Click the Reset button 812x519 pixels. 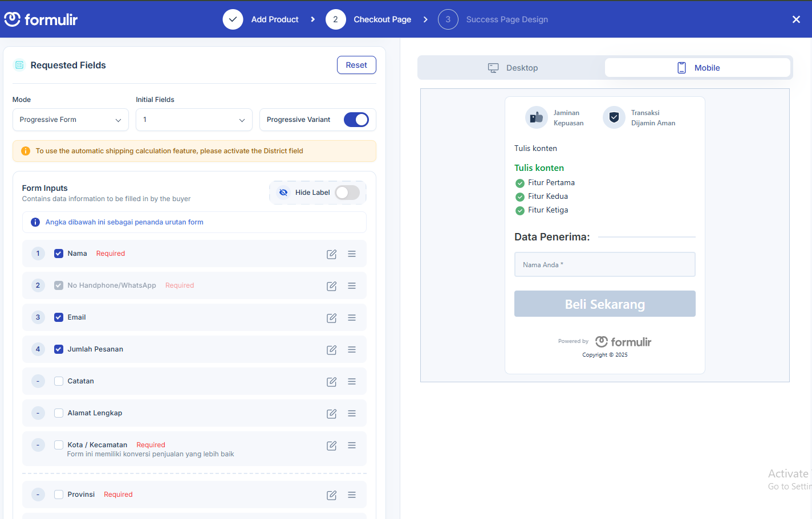(356, 65)
